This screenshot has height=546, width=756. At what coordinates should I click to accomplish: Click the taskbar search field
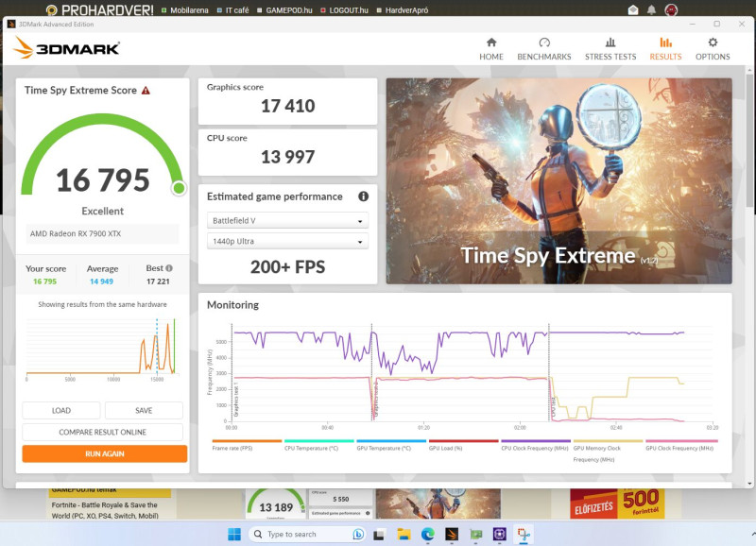(306, 534)
